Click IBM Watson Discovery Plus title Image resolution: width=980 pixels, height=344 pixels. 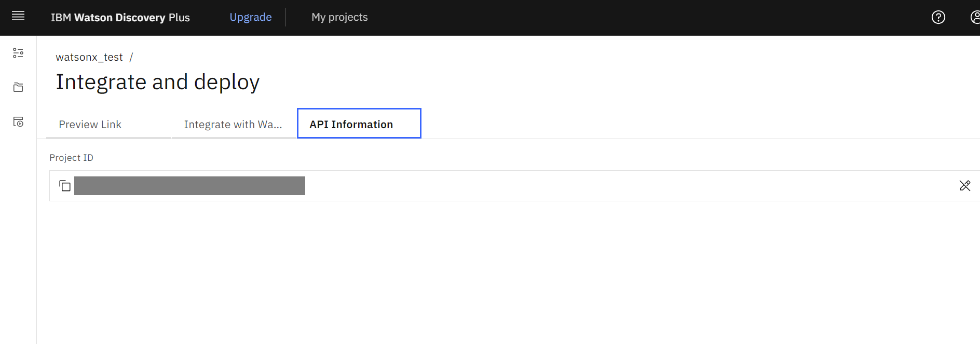pyautogui.click(x=120, y=17)
